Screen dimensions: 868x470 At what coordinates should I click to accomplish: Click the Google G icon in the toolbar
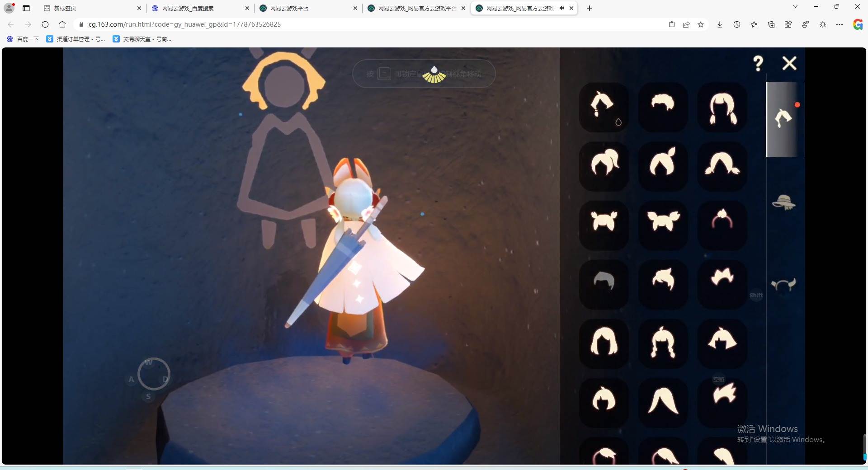point(858,24)
